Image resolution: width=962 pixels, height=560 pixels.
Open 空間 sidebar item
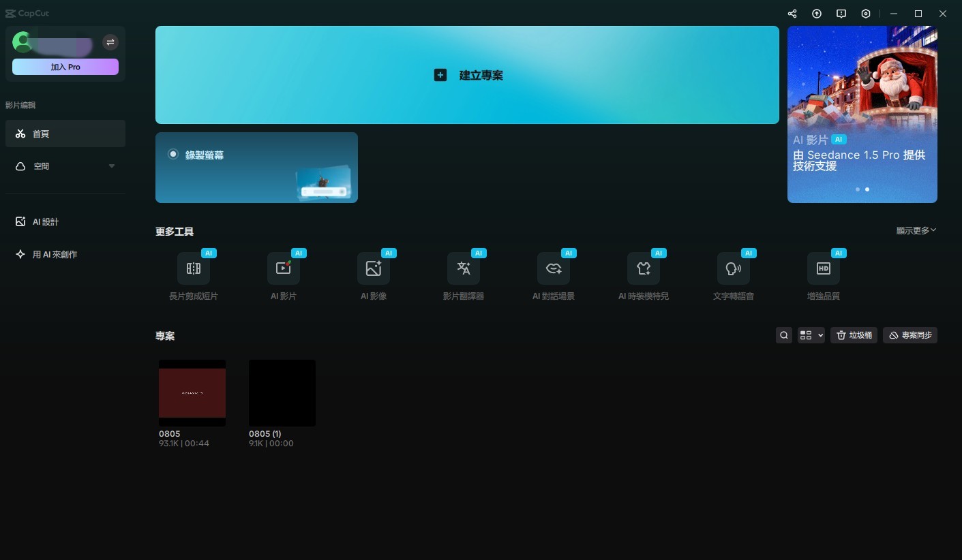65,166
